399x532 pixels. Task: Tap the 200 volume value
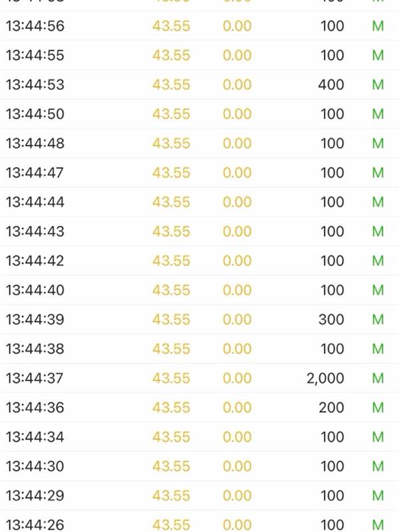click(x=331, y=408)
